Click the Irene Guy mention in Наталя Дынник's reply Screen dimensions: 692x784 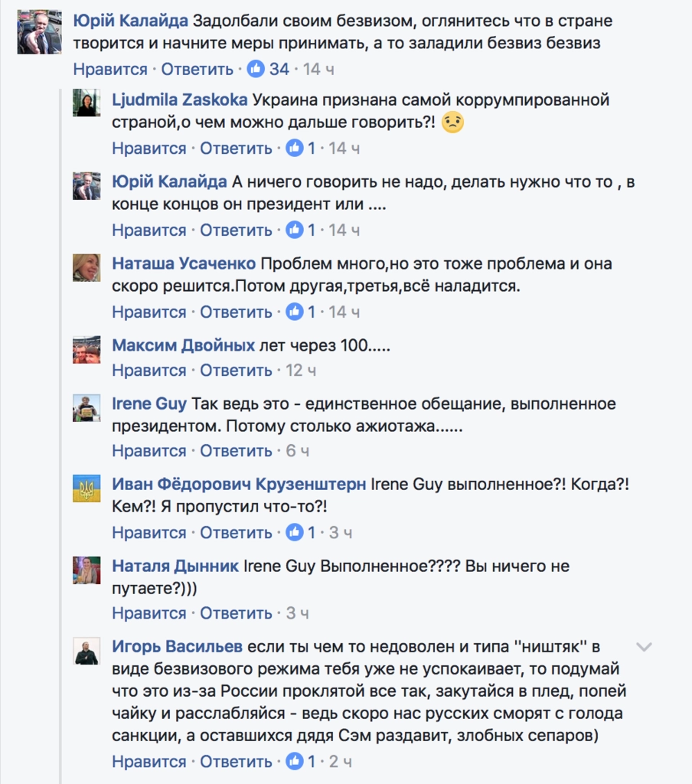279,567
